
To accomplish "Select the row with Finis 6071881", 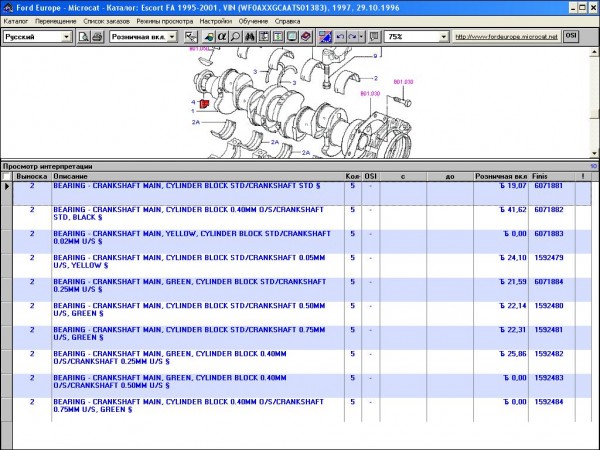I will pos(302,193).
